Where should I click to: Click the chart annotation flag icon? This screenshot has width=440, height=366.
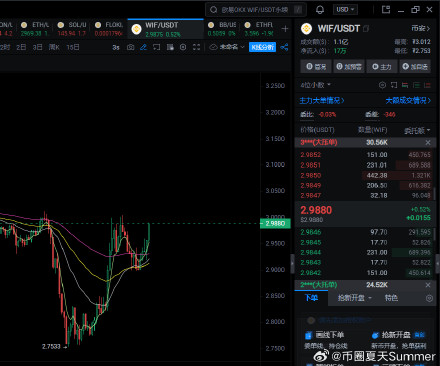(x=157, y=47)
